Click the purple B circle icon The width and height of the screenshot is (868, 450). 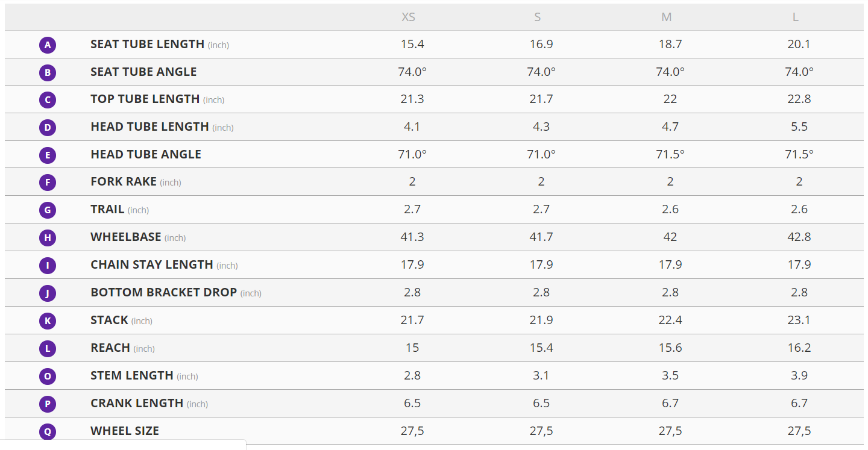click(48, 73)
